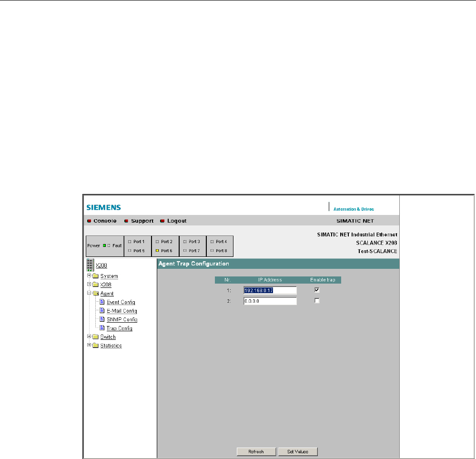Enable trap for entry 2 checkbox
This screenshot has width=476, height=459.
pos(317,300)
